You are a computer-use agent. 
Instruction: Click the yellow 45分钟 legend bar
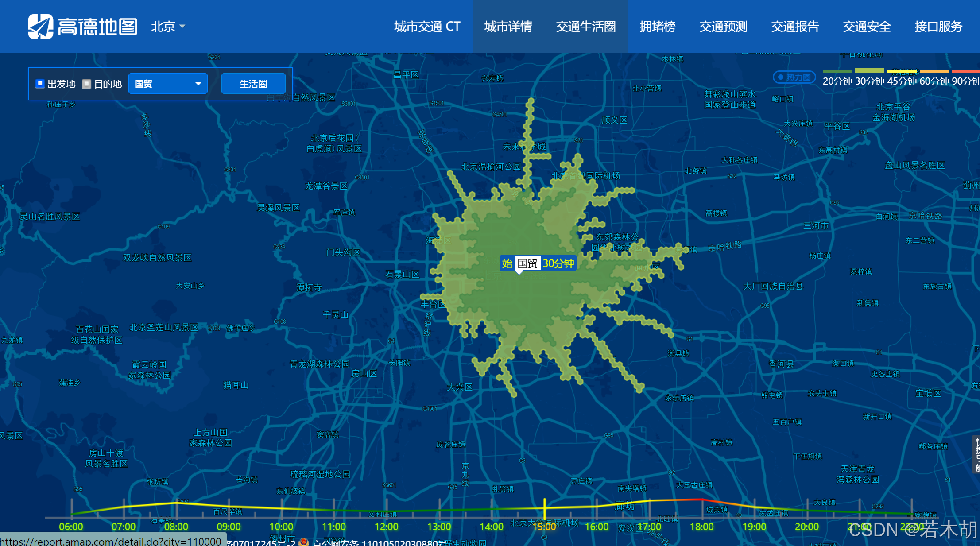pos(902,71)
